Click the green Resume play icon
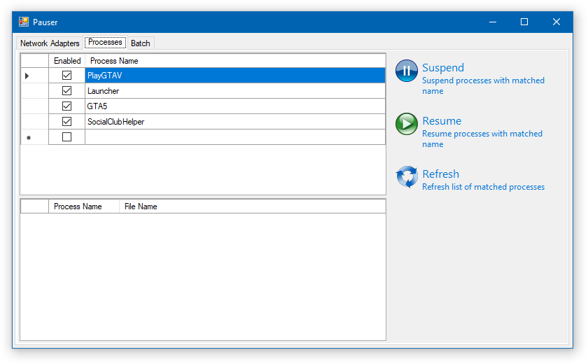The height and width of the screenshot is (364, 588). (x=407, y=124)
